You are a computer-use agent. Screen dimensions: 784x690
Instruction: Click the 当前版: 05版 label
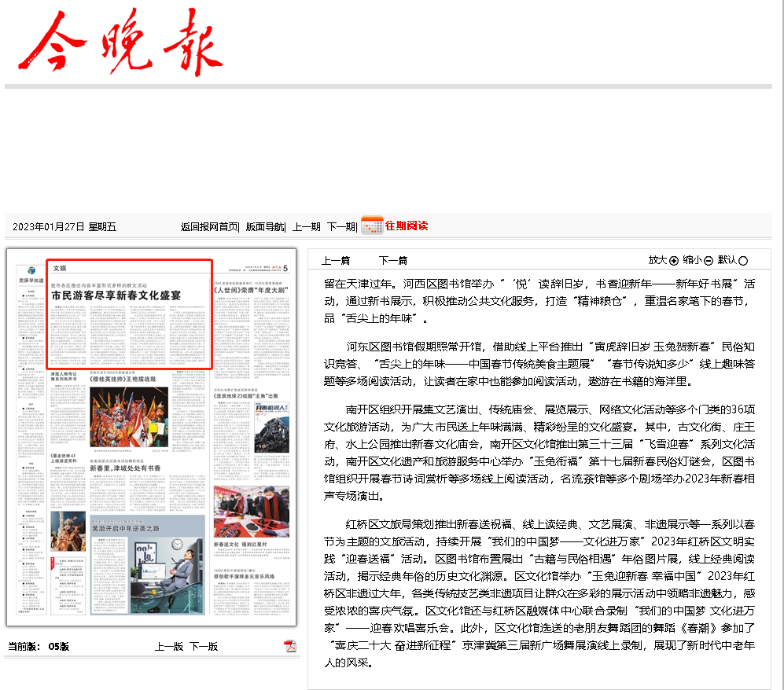(39, 645)
